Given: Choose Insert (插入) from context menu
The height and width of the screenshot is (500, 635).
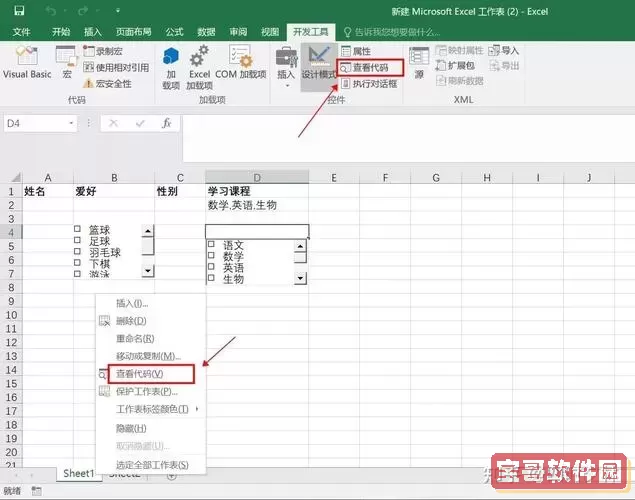Looking at the screenshot, I should pos(151,303).
